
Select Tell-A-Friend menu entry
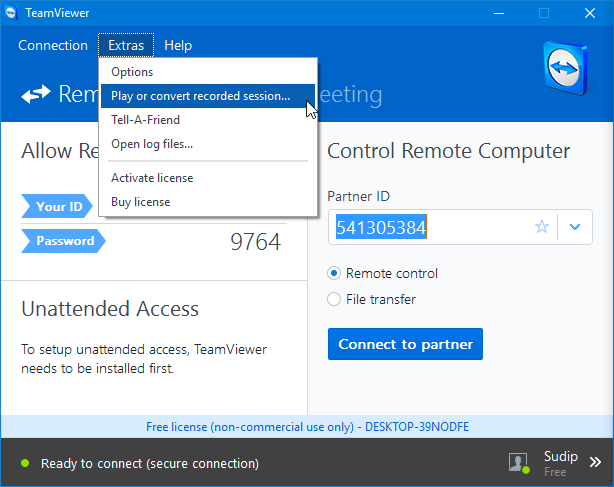click(x=208, y=120)
